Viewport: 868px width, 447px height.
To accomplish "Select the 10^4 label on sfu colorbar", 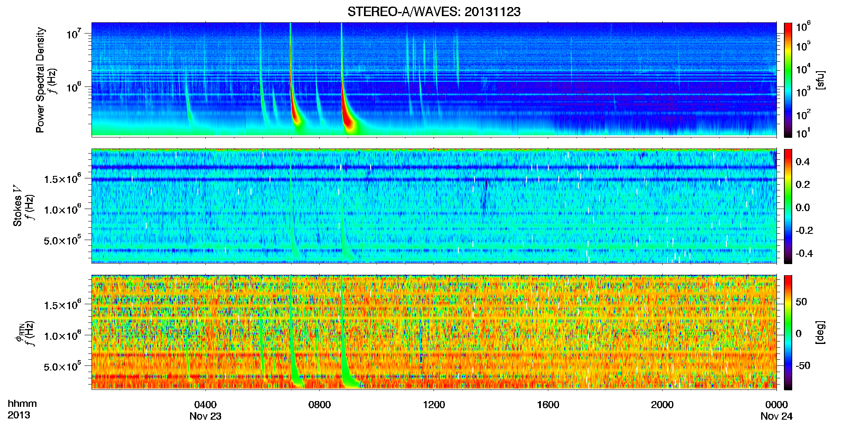I will 803,69.
